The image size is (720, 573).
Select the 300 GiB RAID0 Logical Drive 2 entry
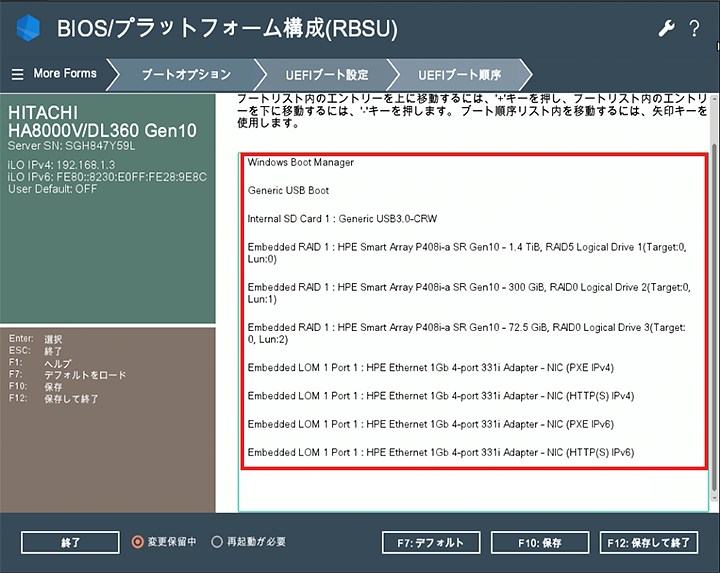tap(469, 293)
